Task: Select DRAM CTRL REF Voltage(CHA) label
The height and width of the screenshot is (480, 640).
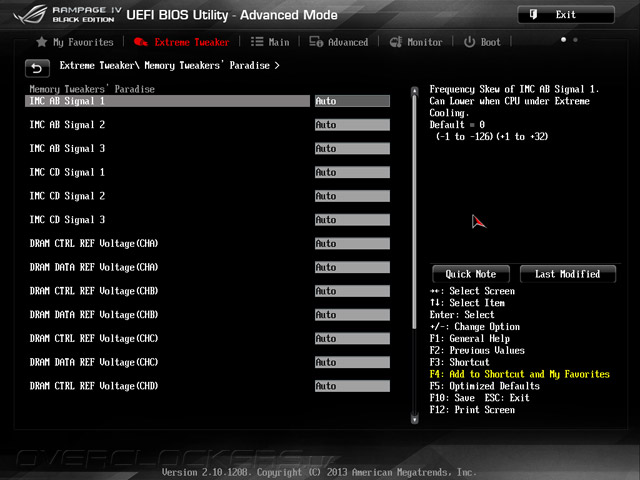Action: click(94, 244)
